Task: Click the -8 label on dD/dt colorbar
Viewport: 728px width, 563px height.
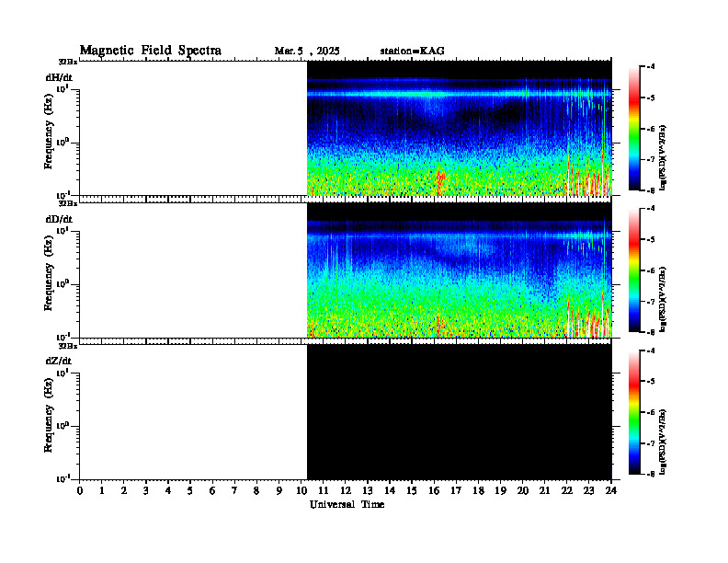Action: [x=650, y=332]
